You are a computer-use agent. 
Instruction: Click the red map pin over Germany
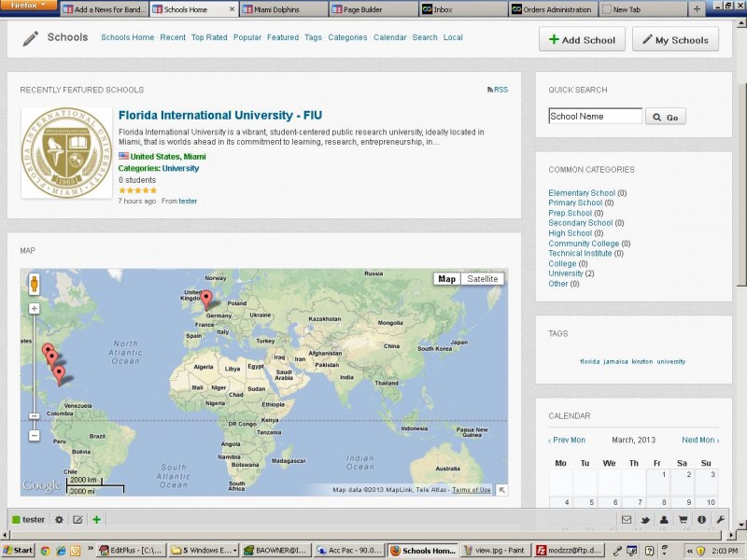point(206,301)
